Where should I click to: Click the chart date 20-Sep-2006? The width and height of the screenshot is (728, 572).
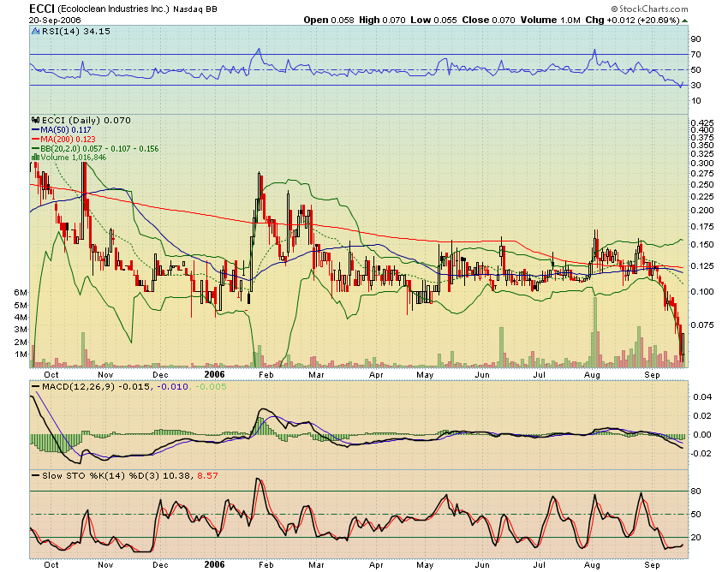tap(55, 21)
